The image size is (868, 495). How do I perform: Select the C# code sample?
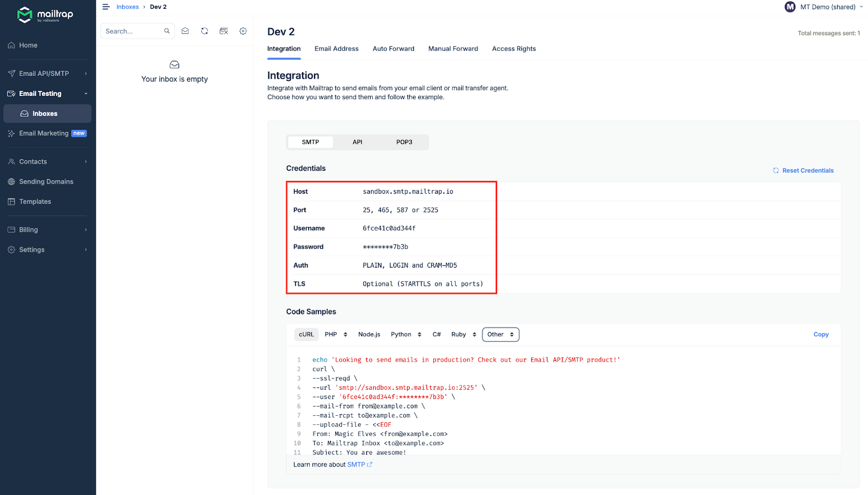(437, 334)
